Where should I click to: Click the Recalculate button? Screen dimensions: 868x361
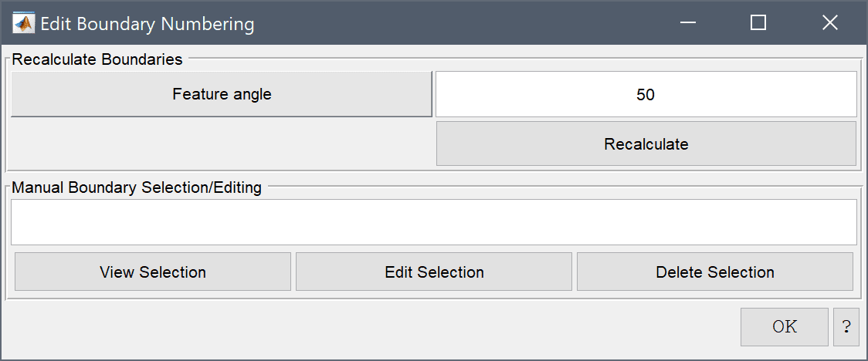[x=646, y=143]
